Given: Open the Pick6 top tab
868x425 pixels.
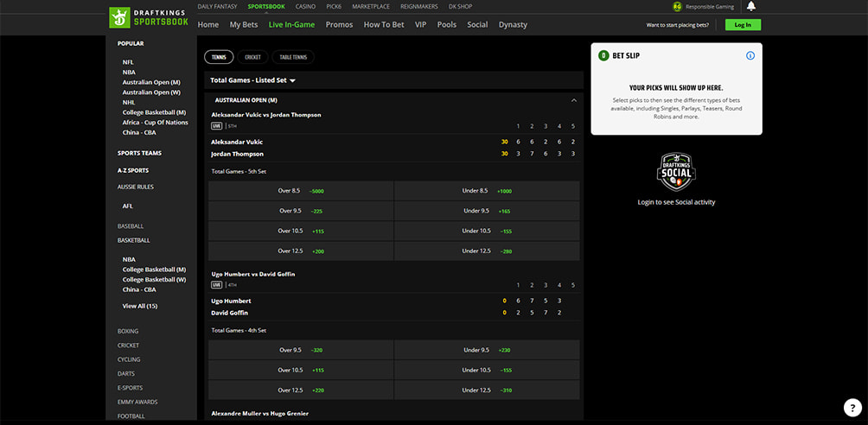Looking at the screenshot, I should pyautogui.click(x=334, y=7).
